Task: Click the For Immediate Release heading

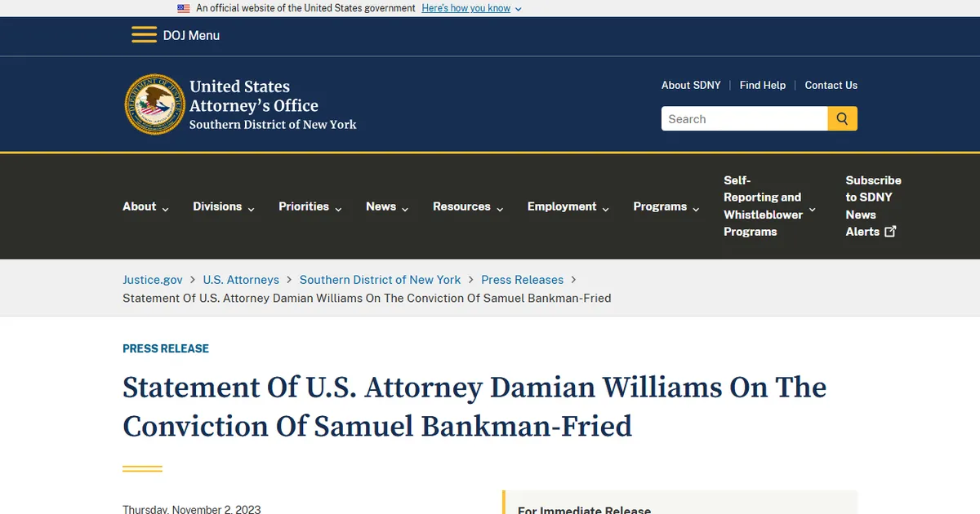Action: tap(584, 510)
